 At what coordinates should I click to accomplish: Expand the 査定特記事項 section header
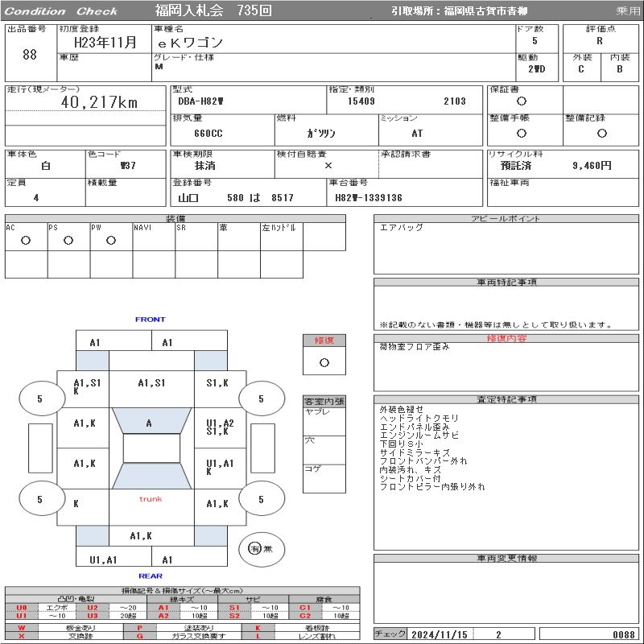(x=506, y=399)
